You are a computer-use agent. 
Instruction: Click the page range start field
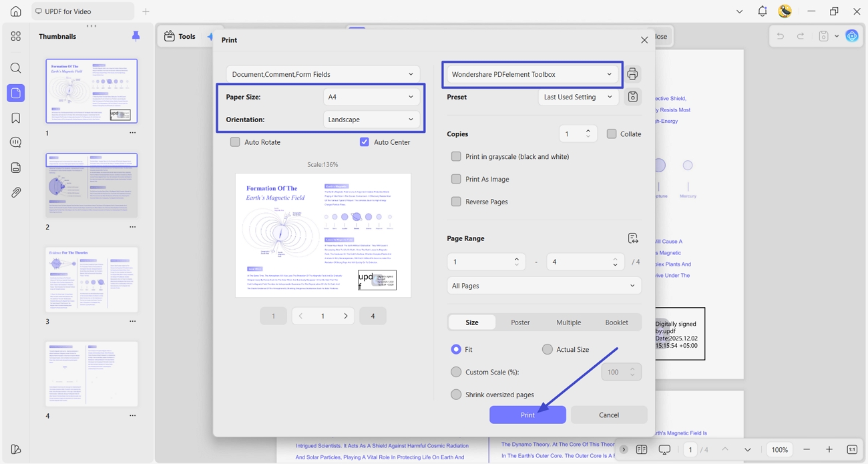click(x=486, y=262)
